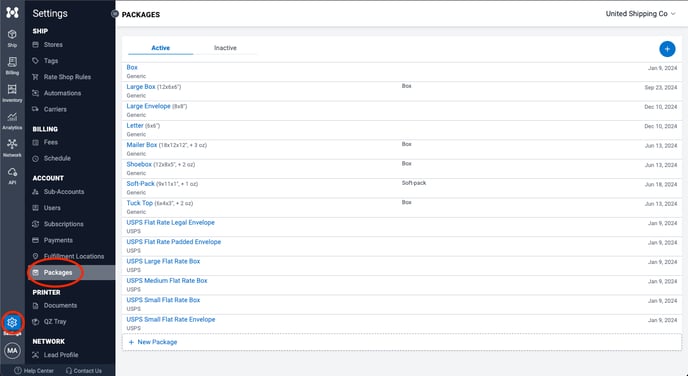Open Subscriptions settings

[x=64, y=224]
